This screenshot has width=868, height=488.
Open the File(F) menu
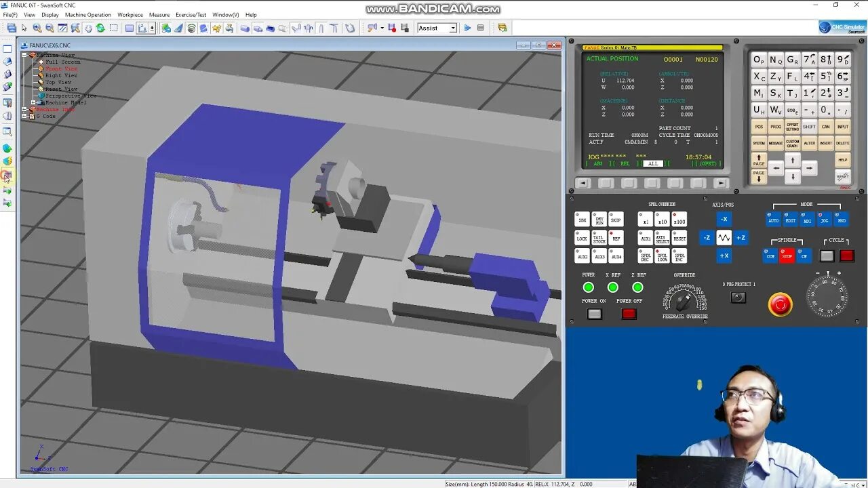tap(10, 14)
